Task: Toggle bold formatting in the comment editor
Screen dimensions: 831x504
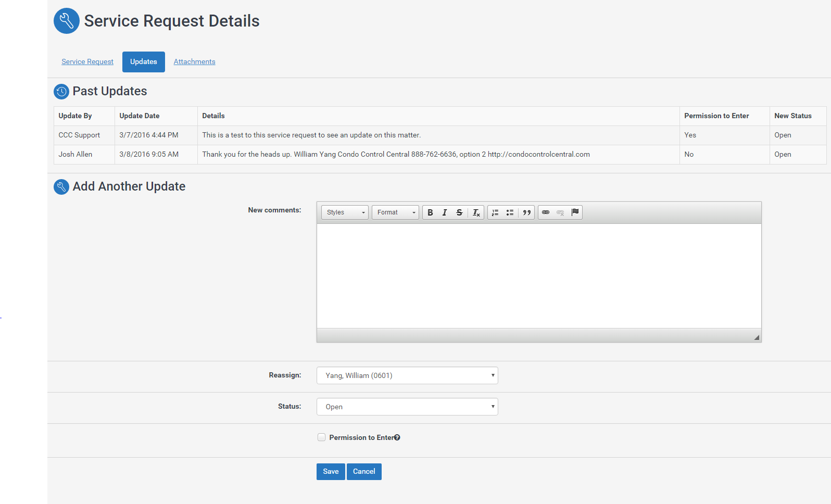Action: [430, 212]
